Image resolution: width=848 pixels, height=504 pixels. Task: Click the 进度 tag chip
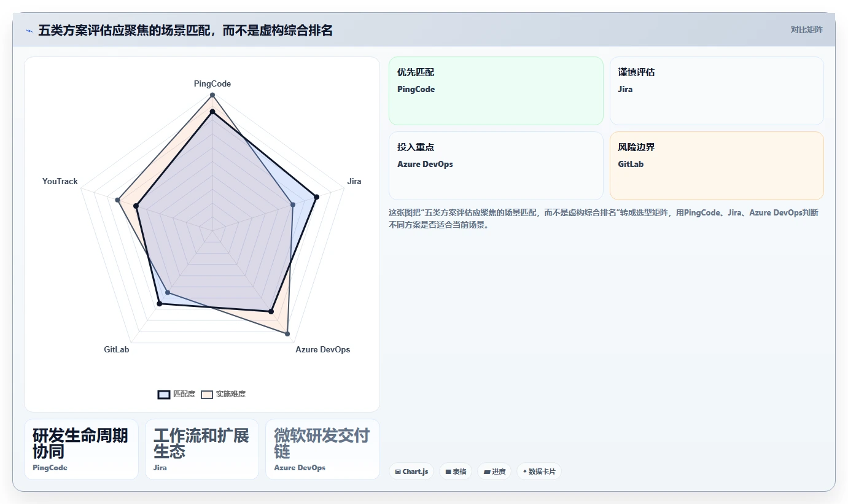[x=494, y=471]
